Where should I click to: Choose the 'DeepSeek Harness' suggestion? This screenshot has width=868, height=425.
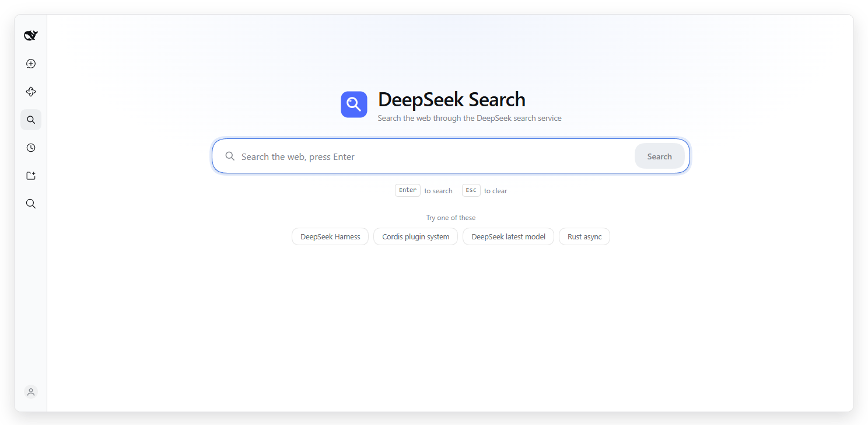pos(330,236)
